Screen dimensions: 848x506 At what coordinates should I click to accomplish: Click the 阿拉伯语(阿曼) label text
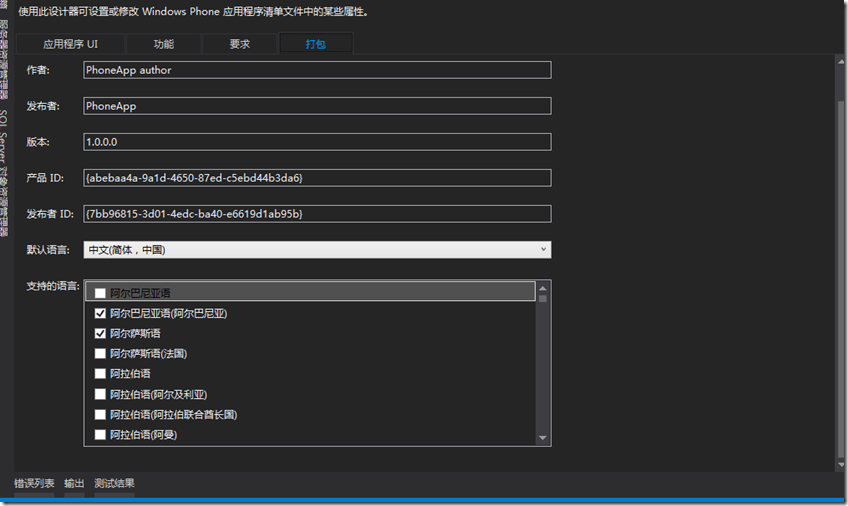pyautogui.click(x=143, y=435)
